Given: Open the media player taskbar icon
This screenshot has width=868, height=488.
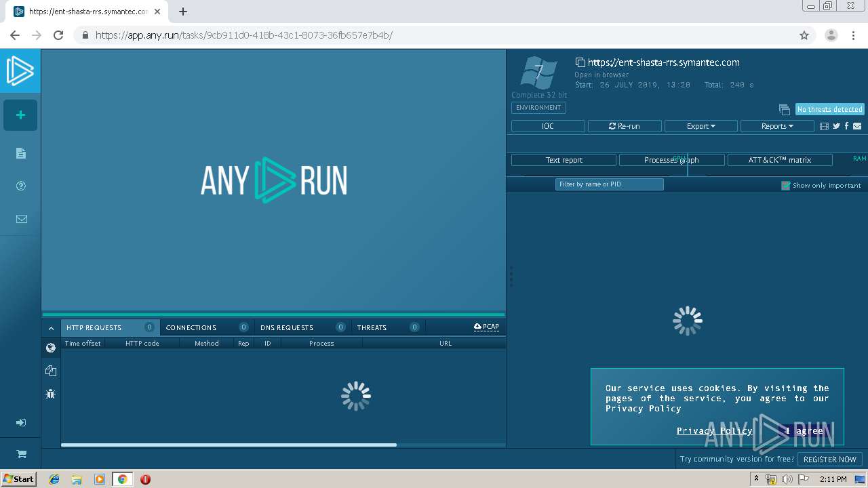Looking at the screenshot, I should tap(100, 479).
